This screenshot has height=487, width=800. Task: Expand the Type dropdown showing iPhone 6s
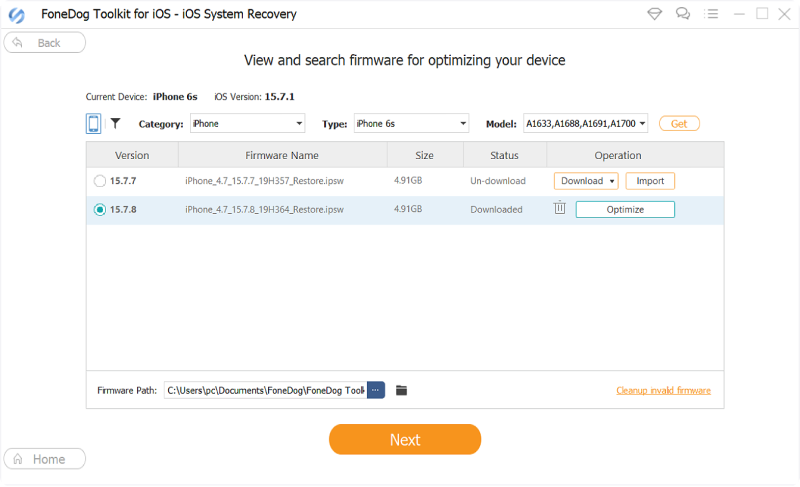tap(411, 123)
